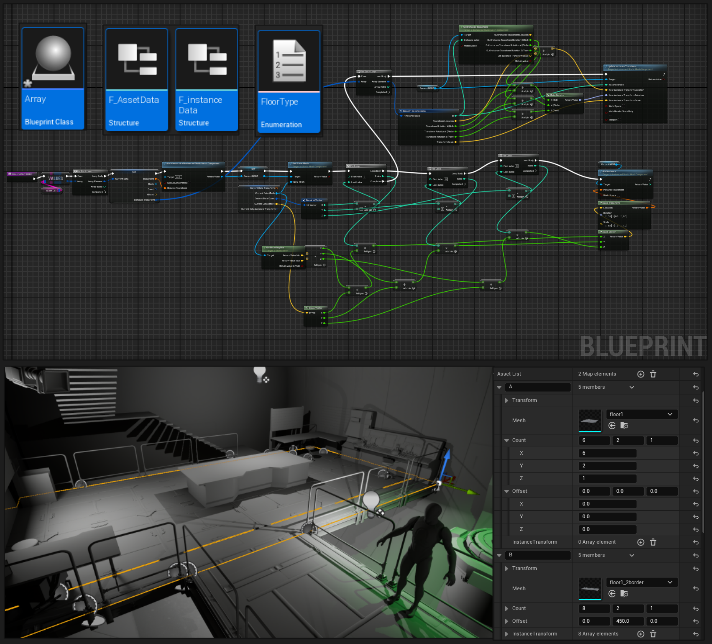
Task: Edit the first Count value field of element B
Action: (594, 609)
